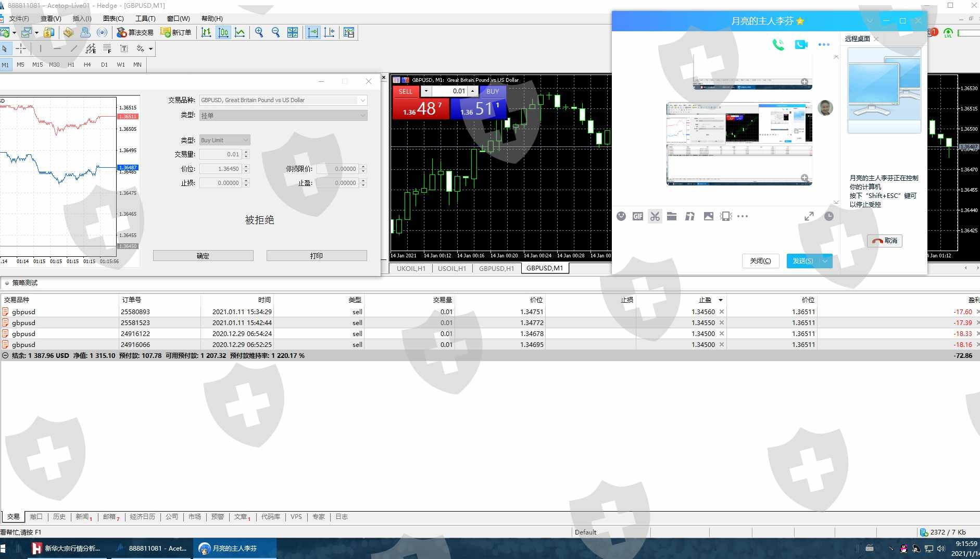Increase the 交易量 volume stepper

click(x=246, y=152)
